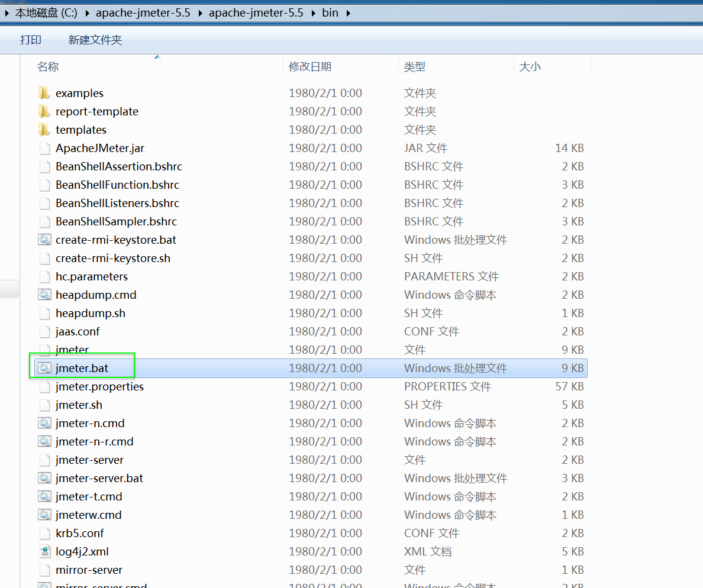Viewport: 703px width, 588px height.
Task: Expand the arrow after bin in address bar
Action: coord(349,13)
